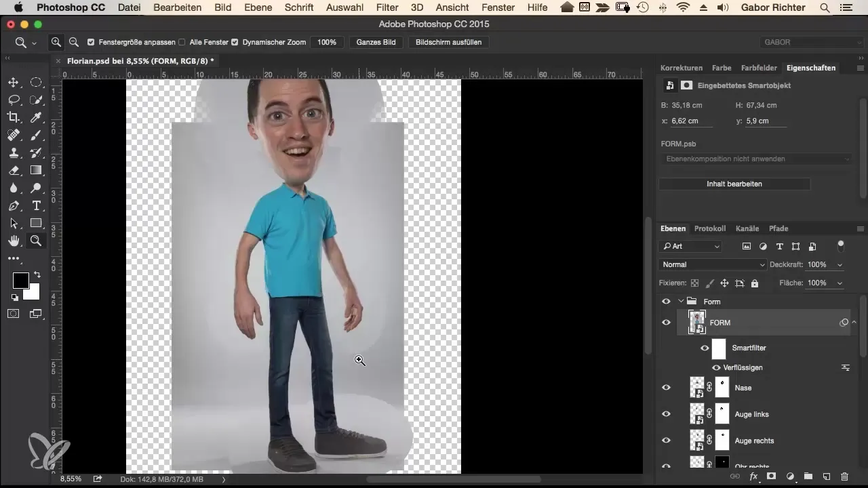
Task: Select the Brush tool
Action: tap(36, 135)
